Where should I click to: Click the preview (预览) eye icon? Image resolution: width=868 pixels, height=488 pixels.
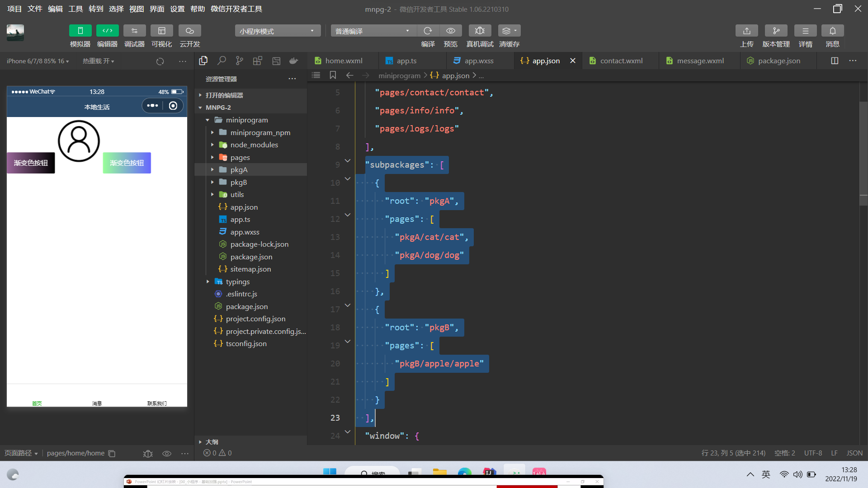450,31
